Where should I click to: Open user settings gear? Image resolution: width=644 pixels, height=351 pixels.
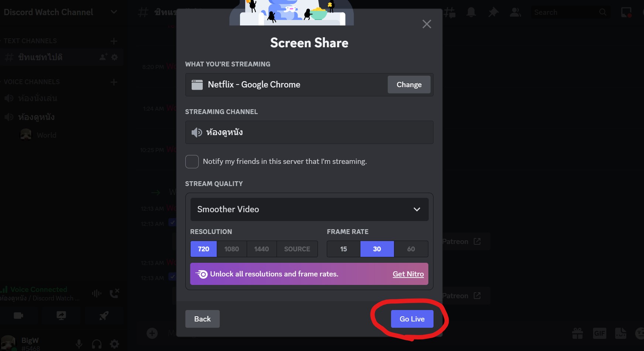point(115,344)
